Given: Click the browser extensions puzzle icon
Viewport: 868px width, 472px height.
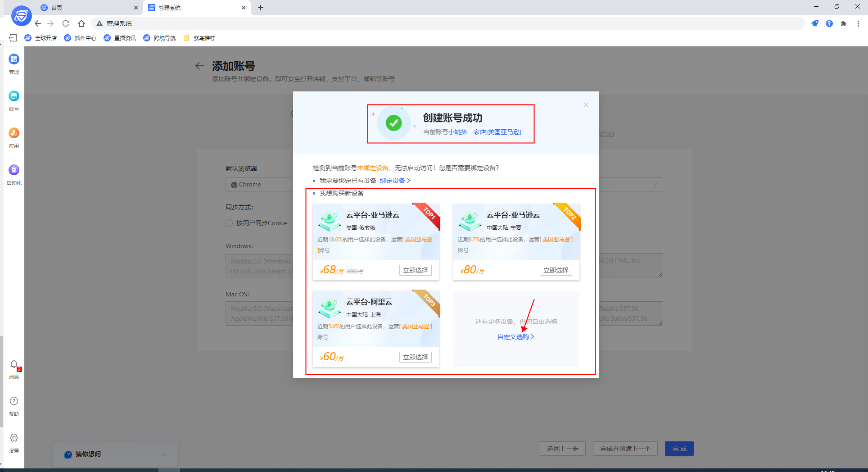Looking at the screenshot, I should 844,23.
